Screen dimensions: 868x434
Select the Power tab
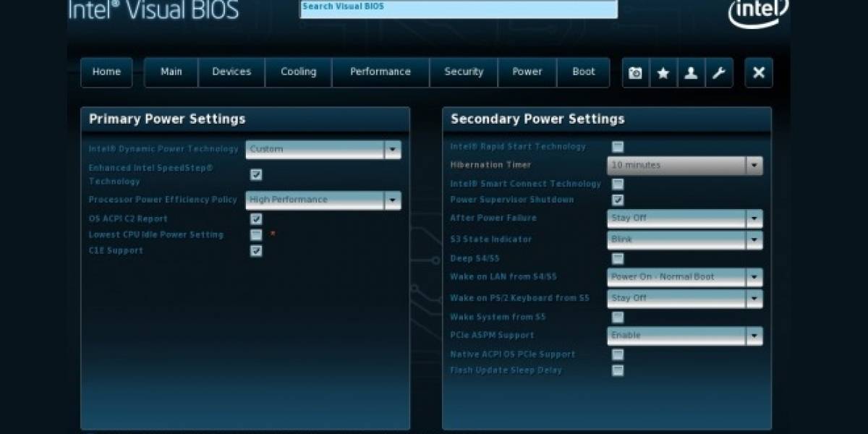click(x=527, y=72)
